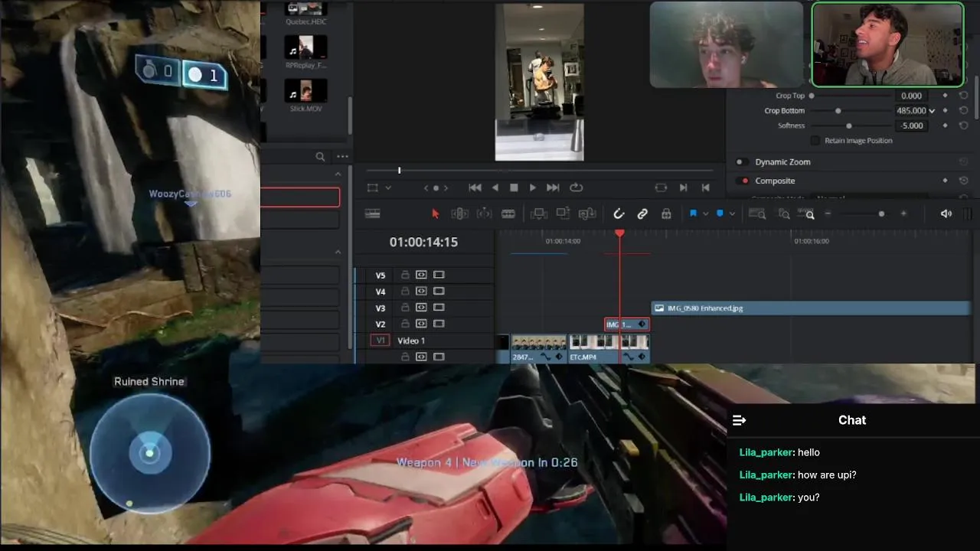Image resolution: width=980 pixels, height=551 pixels.
Task: Adjust the Crop Bottom slider handle
Action: coord(838,111)
